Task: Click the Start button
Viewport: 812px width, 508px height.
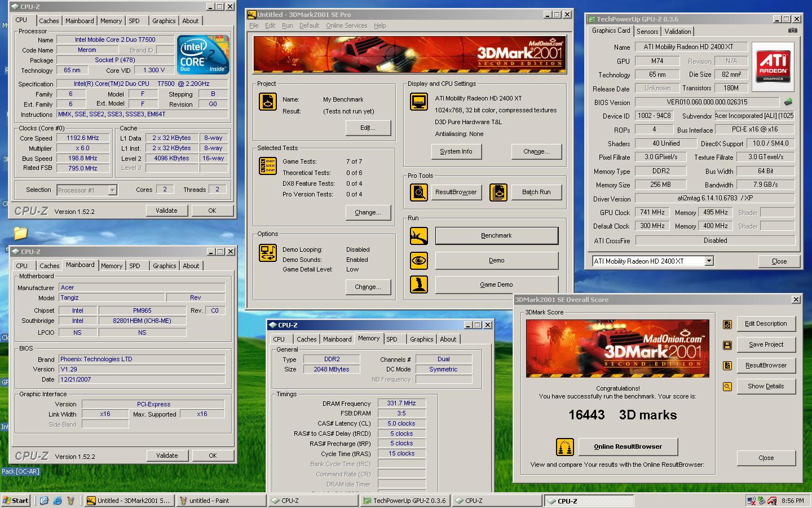Action: click(x=16, y=501)
